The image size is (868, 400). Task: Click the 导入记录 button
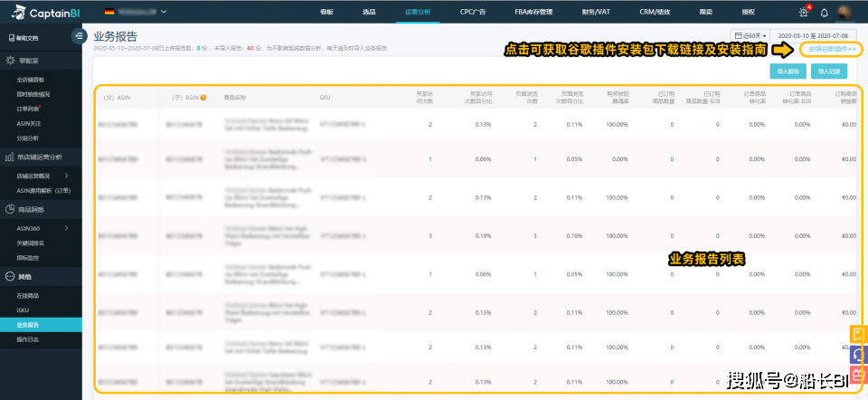pos(829,71)
